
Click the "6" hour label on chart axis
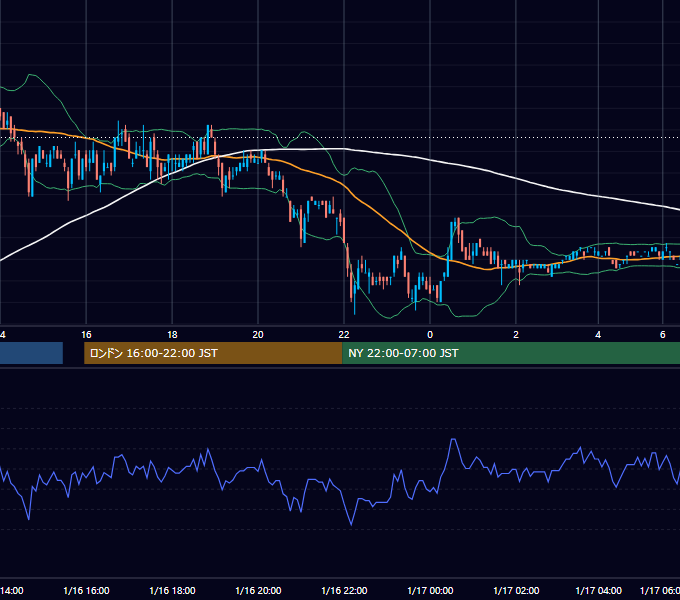662,335
